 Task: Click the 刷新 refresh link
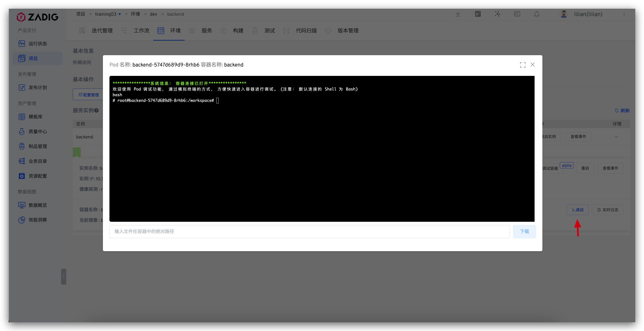click(x=622, y=111)
